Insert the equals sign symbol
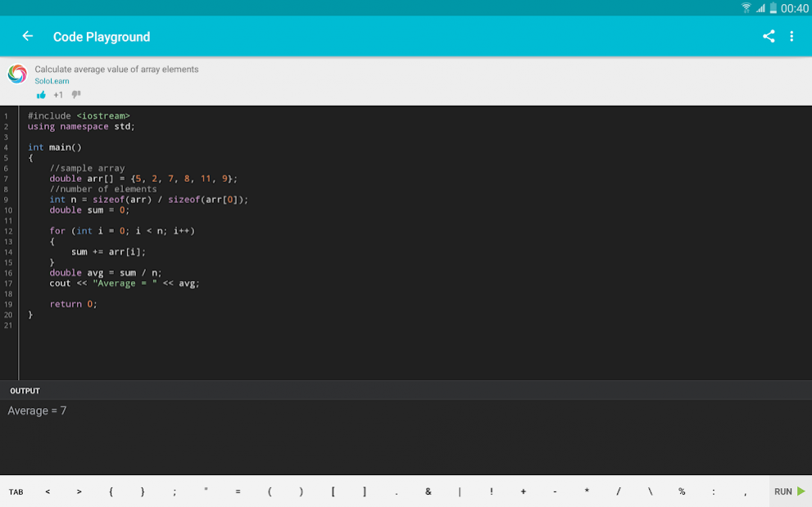Image resolution: width=812 pixels, height=507 pixels. pos(238,491)
